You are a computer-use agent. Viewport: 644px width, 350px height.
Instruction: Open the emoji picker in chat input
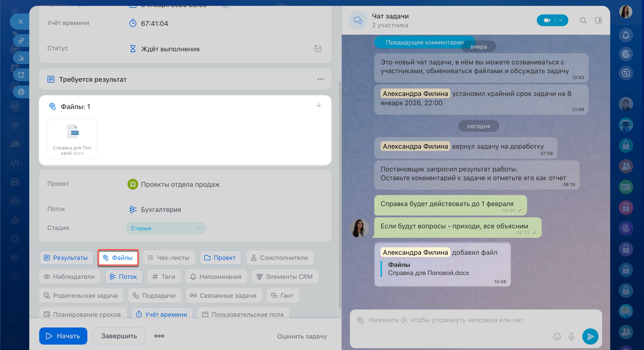557,336
